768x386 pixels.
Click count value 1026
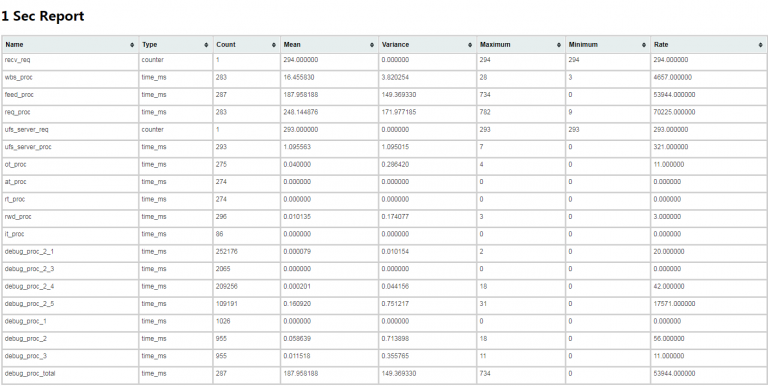point(223,321)
